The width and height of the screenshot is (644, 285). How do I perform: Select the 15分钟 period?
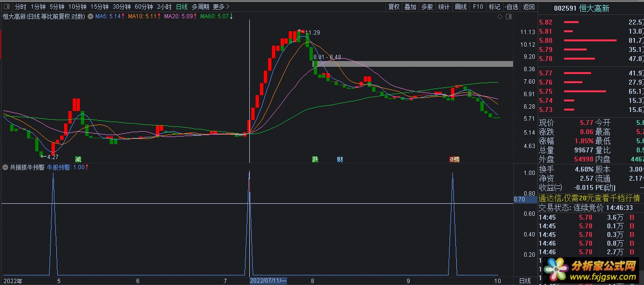[x=100, y=7]
